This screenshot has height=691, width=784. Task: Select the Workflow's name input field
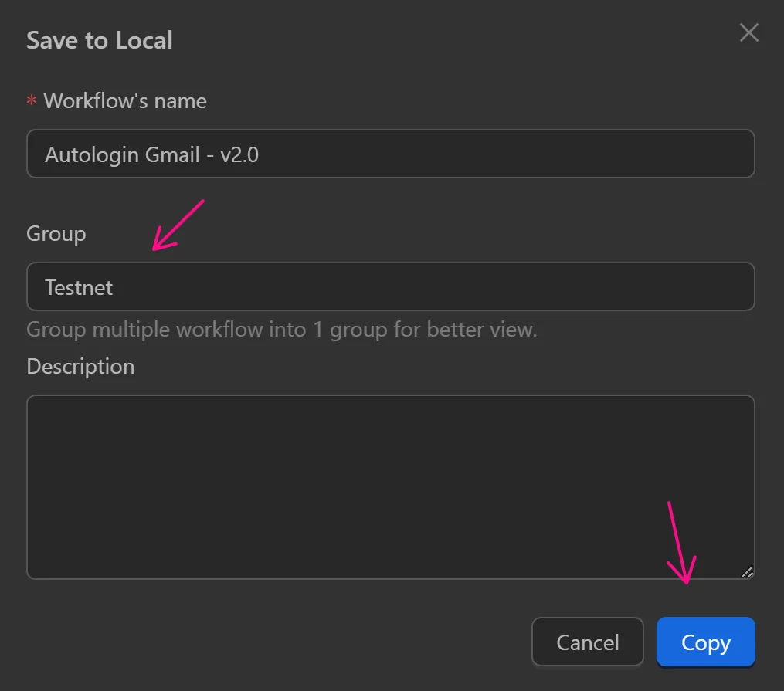tap(390, 154)
